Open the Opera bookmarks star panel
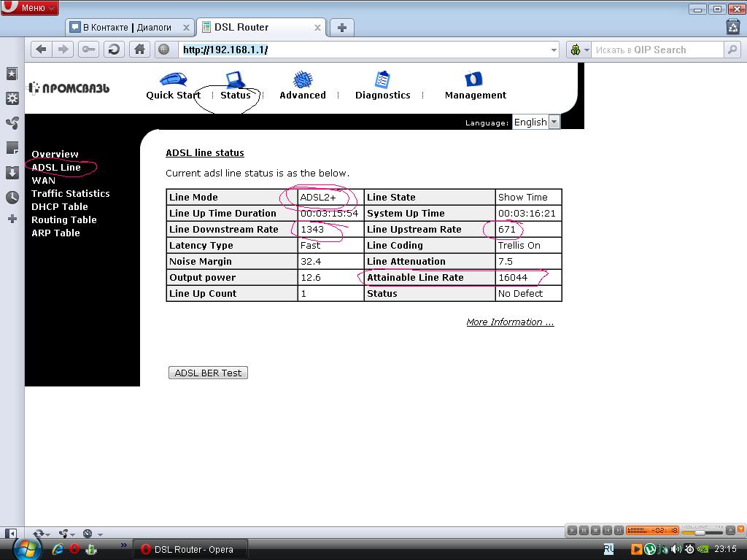747x560 pixels. (12, 74)
